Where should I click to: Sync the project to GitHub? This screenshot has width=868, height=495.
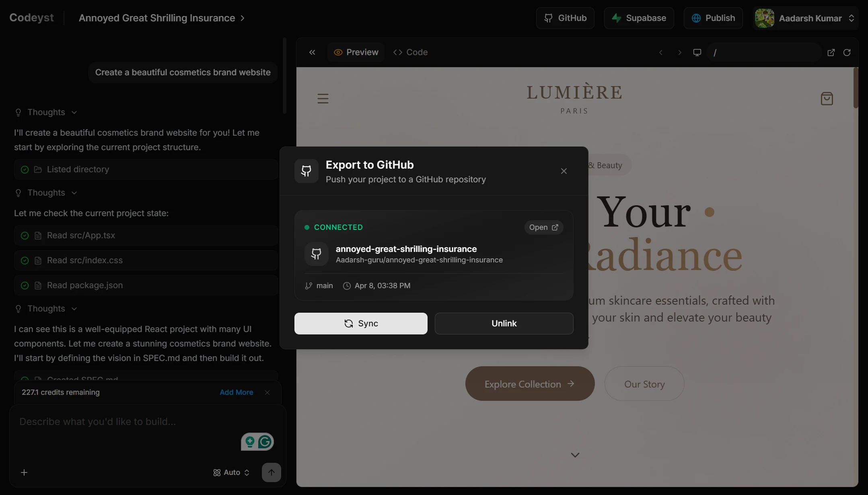coord(361,324)
